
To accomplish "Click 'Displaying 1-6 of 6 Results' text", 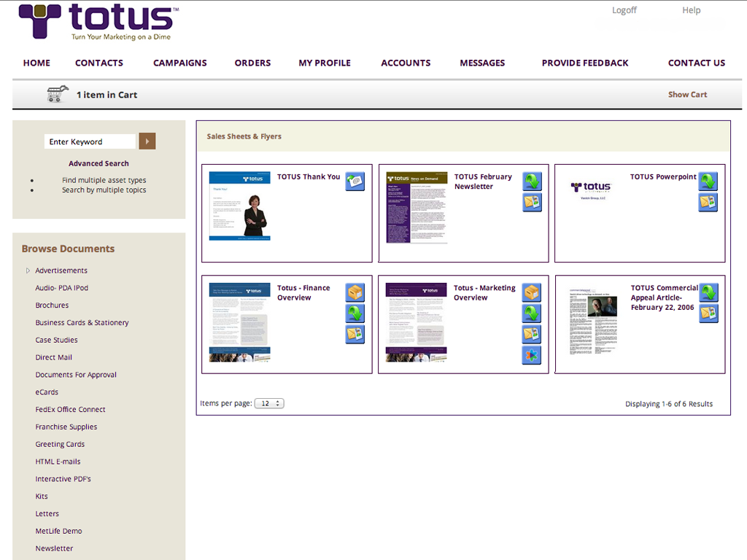I will pyautogui.click(x=669, y=404).
